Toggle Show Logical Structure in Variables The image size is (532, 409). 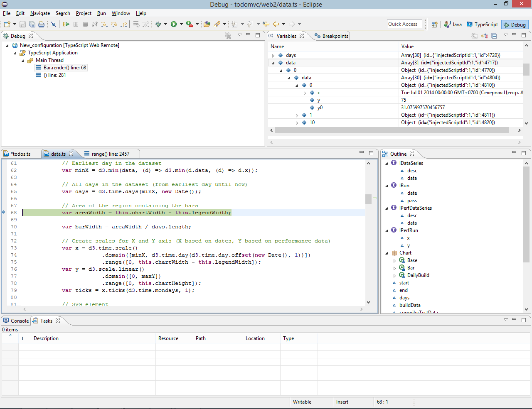coord(484,36)
